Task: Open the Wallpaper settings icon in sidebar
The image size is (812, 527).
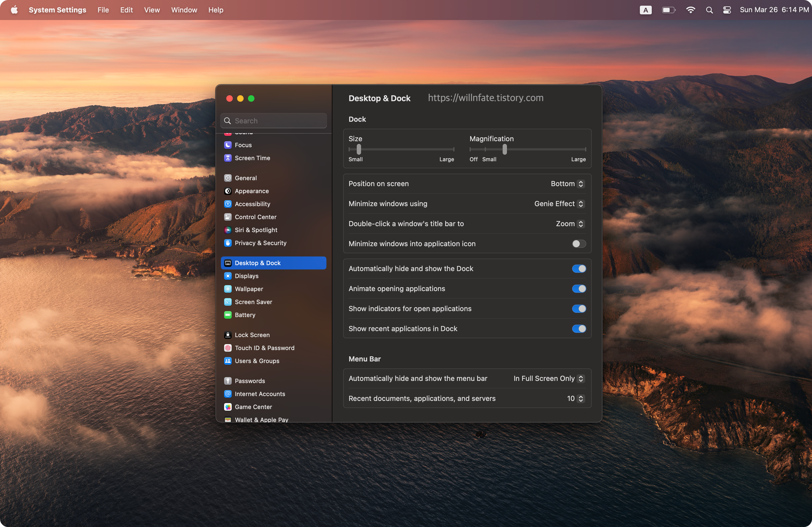Action: pos(228,289)
